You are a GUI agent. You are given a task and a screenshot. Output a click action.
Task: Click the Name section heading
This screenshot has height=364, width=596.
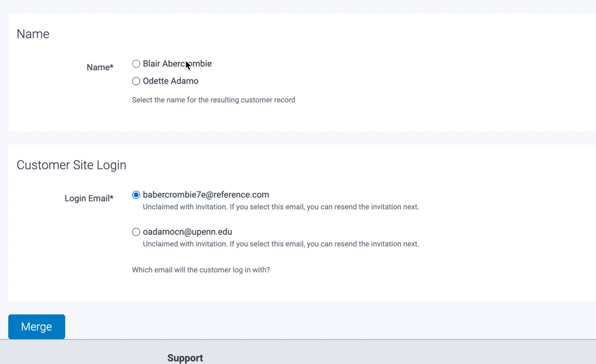[33, 34]
